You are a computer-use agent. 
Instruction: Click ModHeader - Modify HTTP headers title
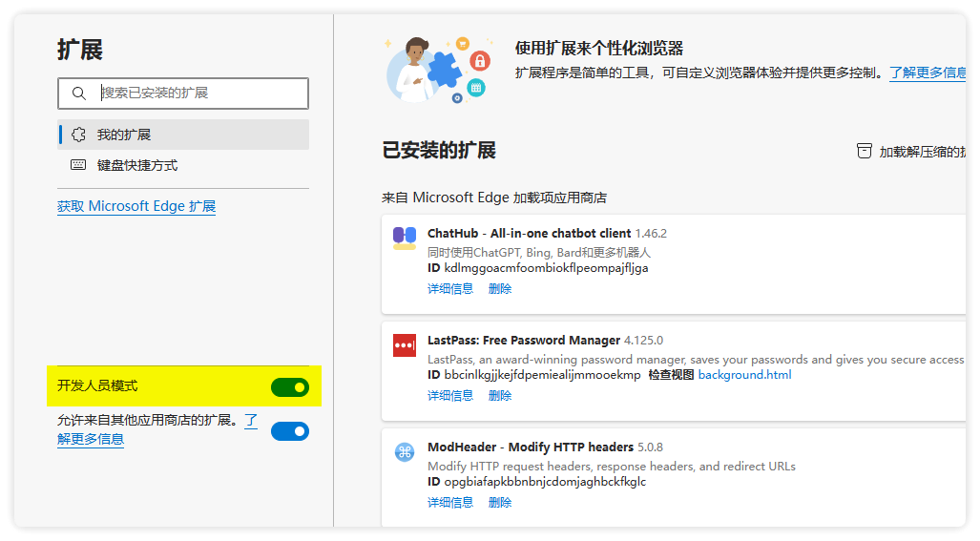530,447
